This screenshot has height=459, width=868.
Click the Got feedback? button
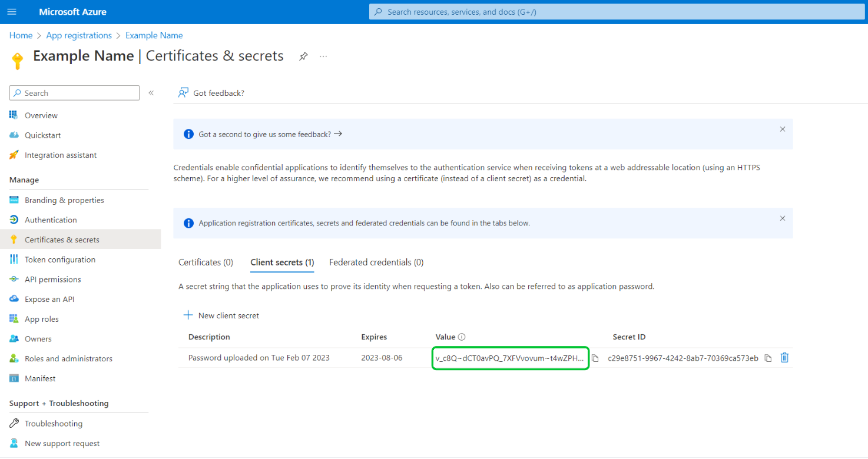tap(211, 93)
